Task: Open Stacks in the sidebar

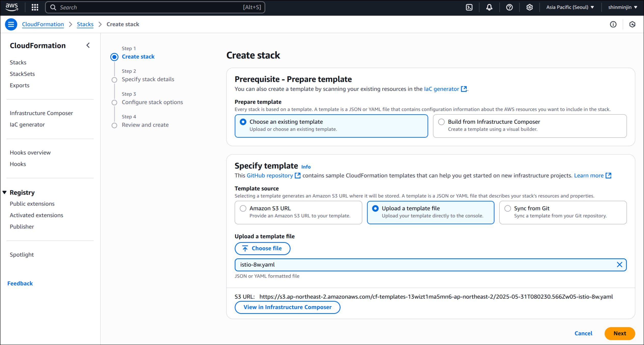Action: pyautogui.click(x=18, y=62)
